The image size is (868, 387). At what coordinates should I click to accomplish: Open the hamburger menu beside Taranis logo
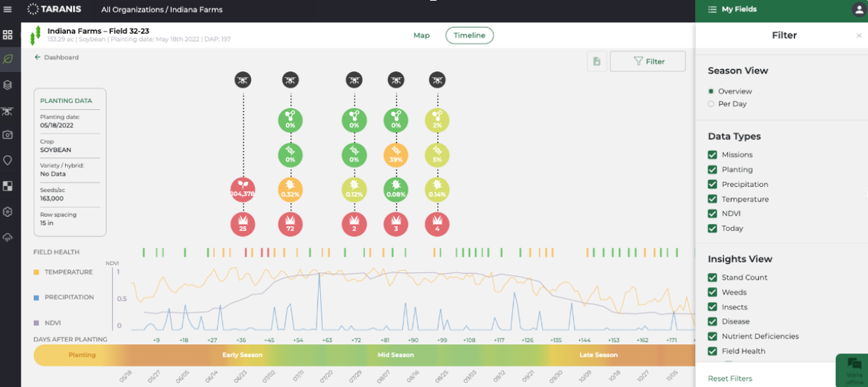click(x=8, y=10)
